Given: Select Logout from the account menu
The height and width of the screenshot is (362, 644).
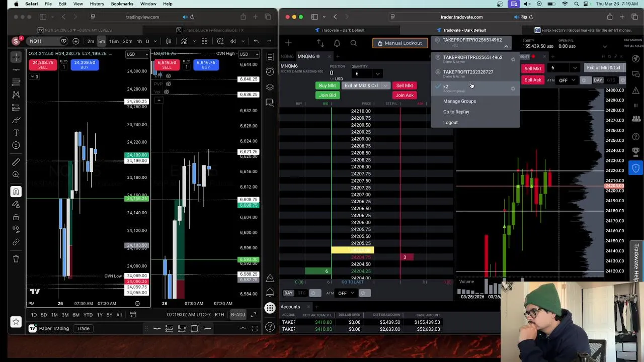Looking at the screenshot, I should coord(450,122).
